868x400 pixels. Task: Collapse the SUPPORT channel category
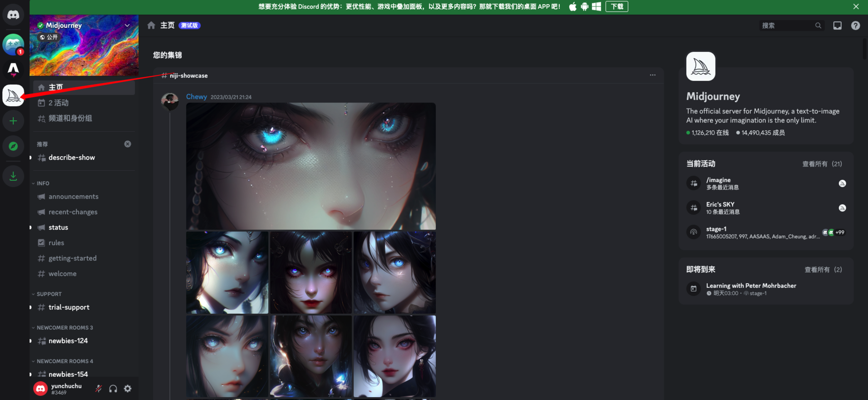pyautogui.click(x=49, y=294)
